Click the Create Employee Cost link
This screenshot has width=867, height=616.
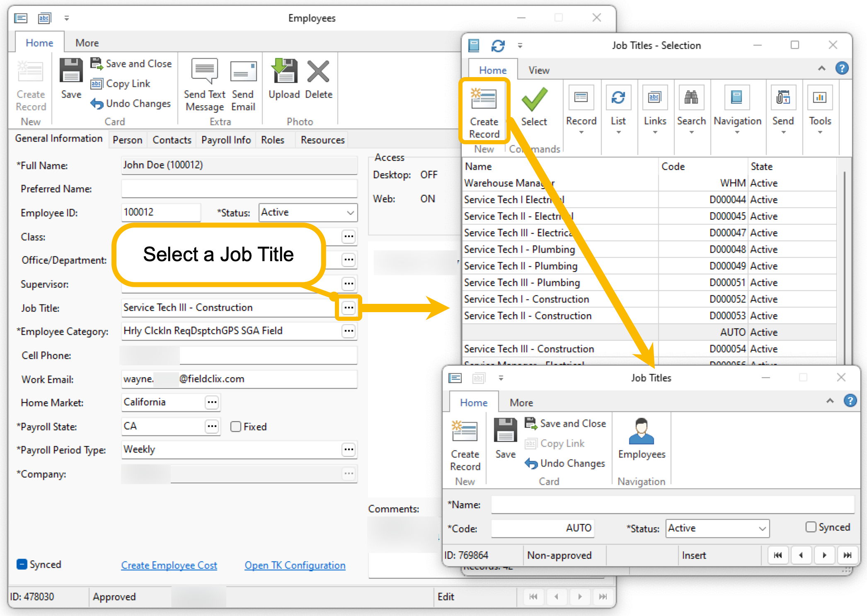[x=169, y=565]
